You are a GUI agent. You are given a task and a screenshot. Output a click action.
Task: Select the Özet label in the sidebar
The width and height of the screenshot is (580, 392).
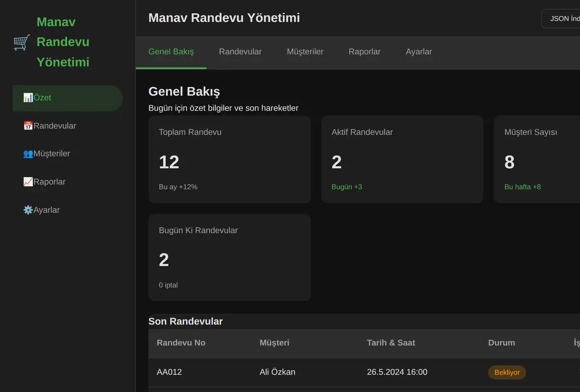pyautogui.click(x=43, y=98)
